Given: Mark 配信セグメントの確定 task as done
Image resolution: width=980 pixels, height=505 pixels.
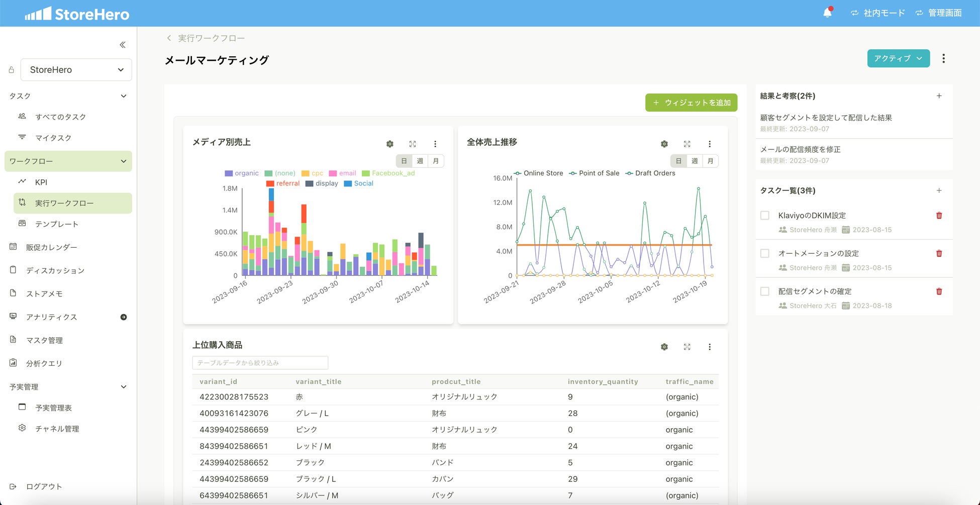Looking at the screenshot, I should click(x=765, y=291).
